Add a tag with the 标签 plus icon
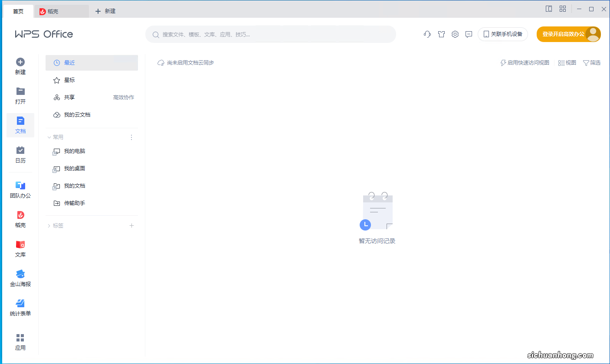This screenshot has height=364, width=610. coord(132,226)
